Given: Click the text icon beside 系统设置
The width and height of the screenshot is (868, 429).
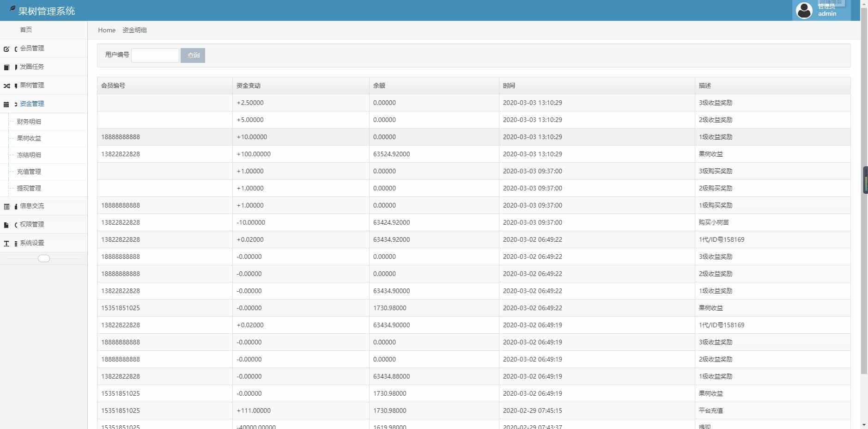Looking at the screenshot, I should [x=6, y=243].
